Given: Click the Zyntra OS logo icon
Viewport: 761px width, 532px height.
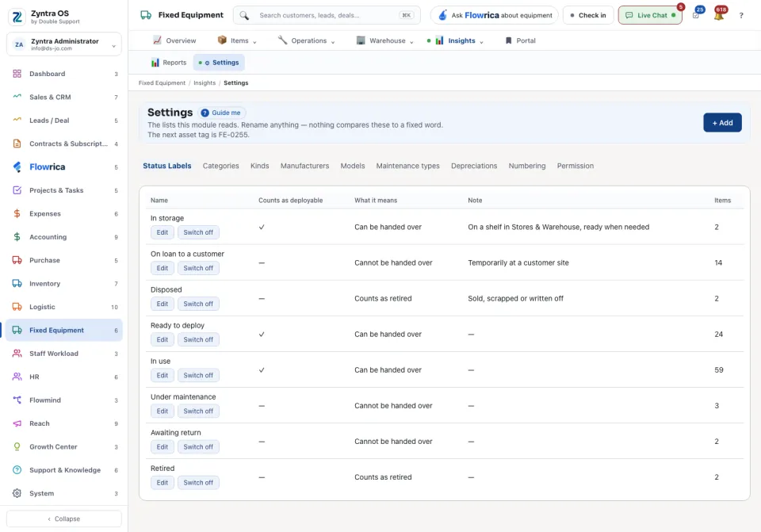Looking at the screenshot, I should click(x=17, y=17).
